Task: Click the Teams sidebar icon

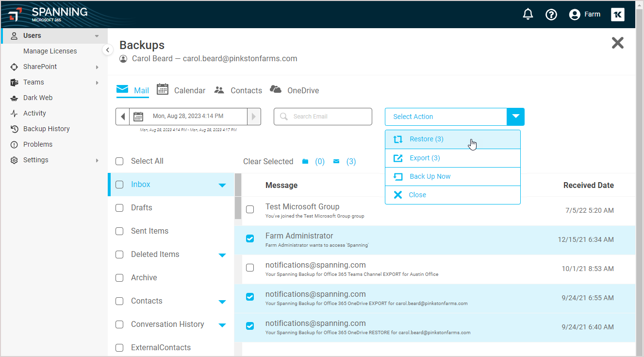Action: tap(14, 82)
